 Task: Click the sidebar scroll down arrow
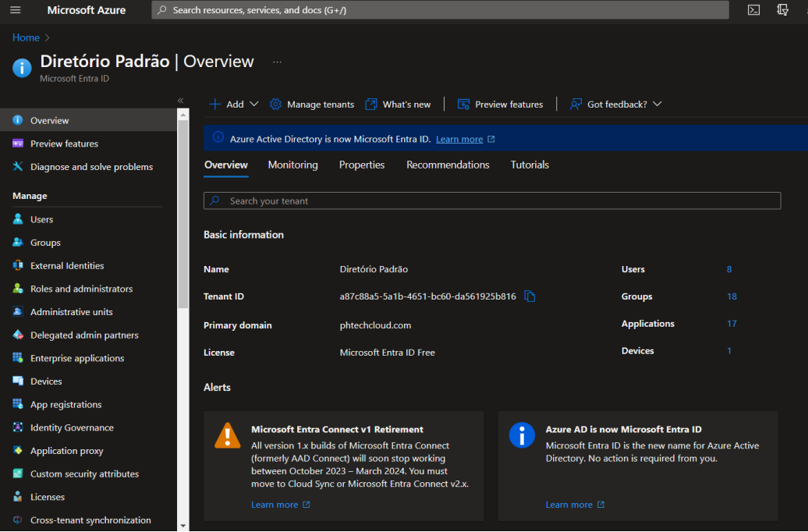tap(183, 525)
